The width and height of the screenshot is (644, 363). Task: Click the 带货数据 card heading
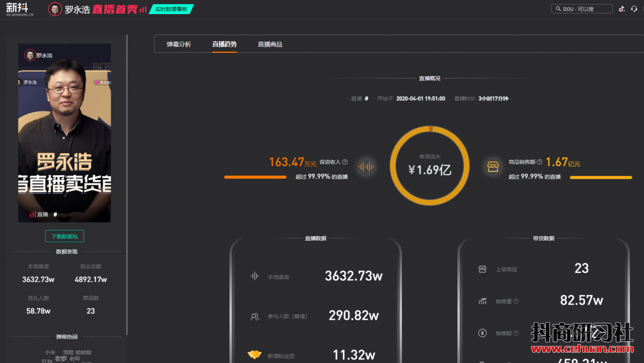coord(543,239)
